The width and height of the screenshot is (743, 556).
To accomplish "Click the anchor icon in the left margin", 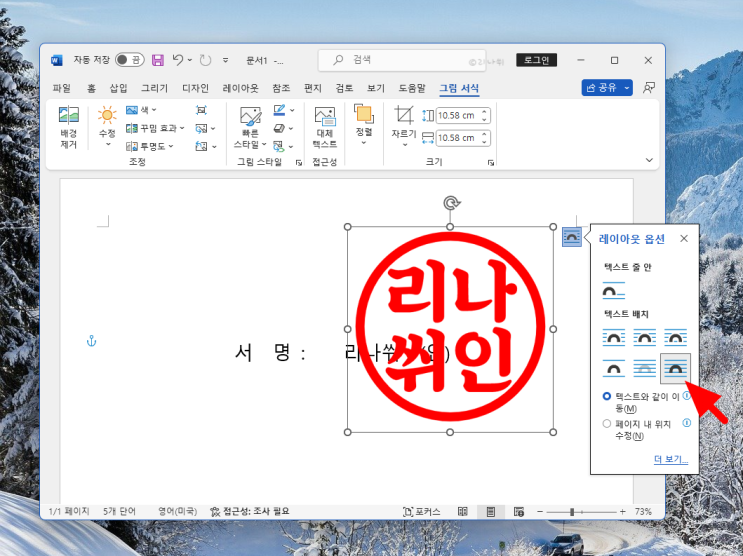I will (91, 341).
